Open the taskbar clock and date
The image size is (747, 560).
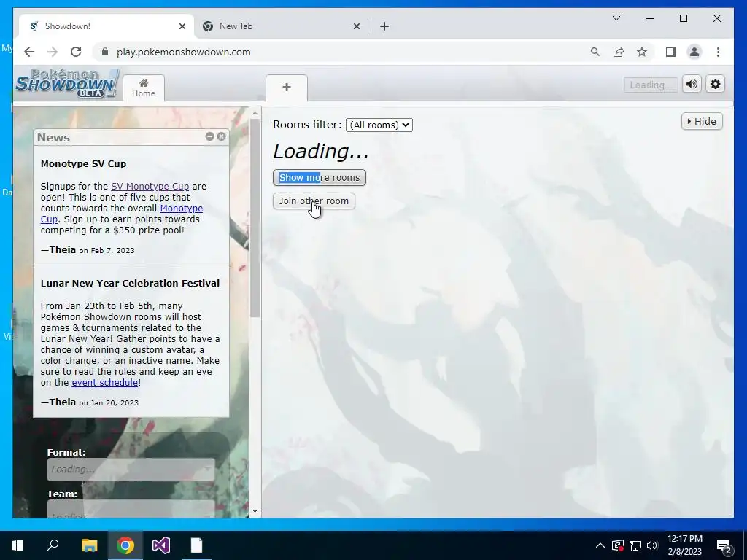click(684, 545)
